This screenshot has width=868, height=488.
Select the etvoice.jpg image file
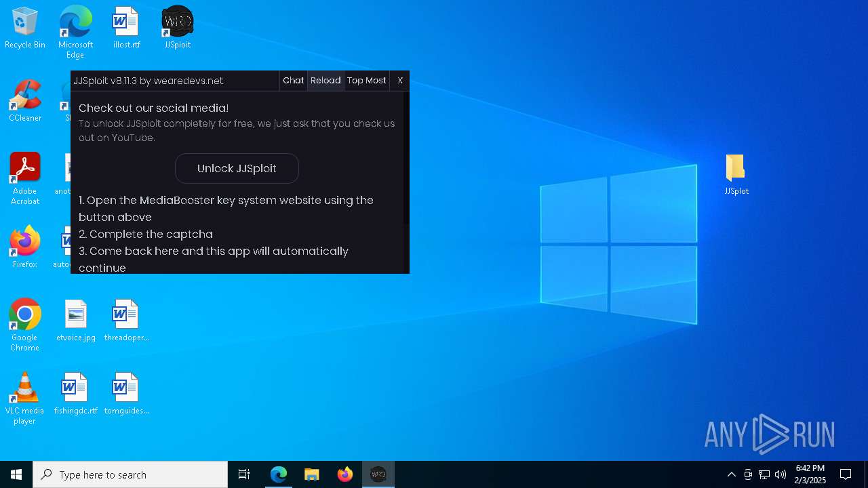75,321
